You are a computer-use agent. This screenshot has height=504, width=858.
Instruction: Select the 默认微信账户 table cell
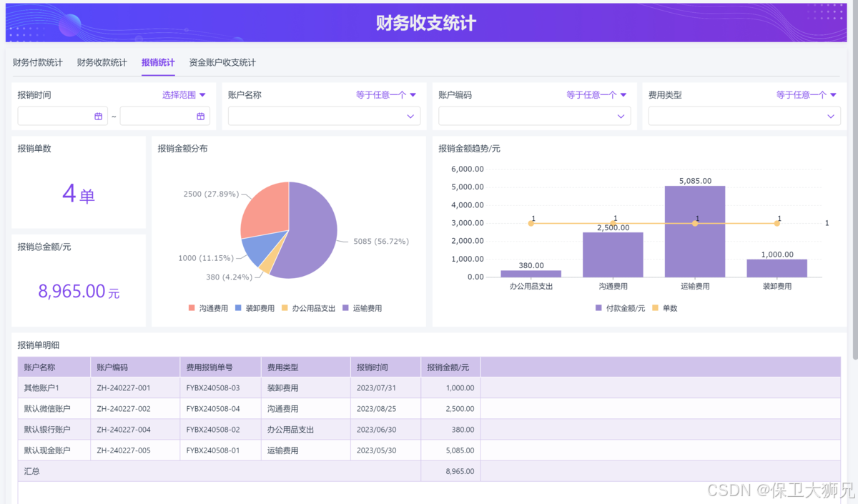[x=54, y=409]
